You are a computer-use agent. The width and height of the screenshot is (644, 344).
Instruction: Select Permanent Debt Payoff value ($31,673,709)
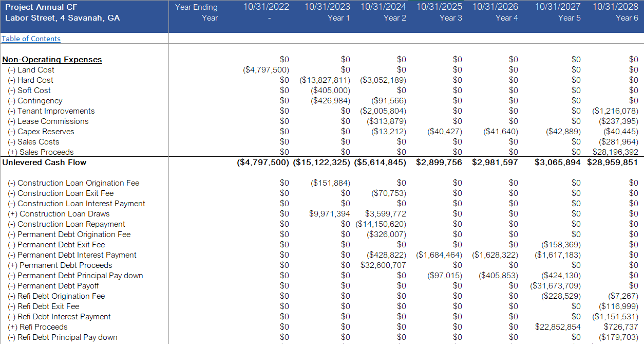point(556,286)
